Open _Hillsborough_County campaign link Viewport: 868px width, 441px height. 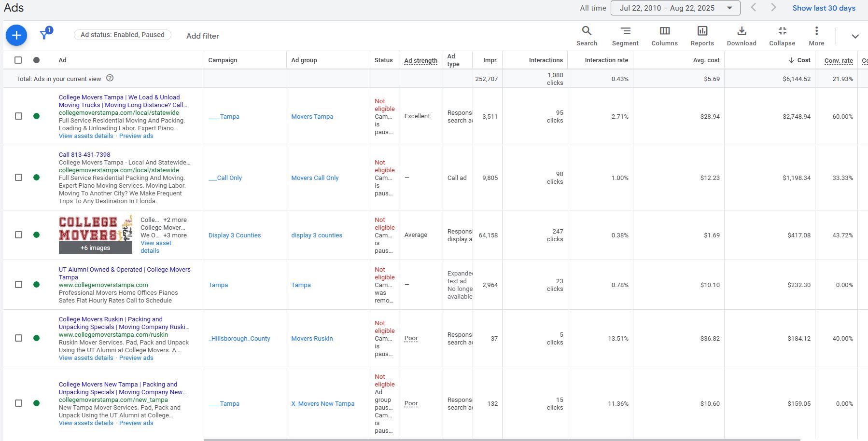(x=239, y=338)
